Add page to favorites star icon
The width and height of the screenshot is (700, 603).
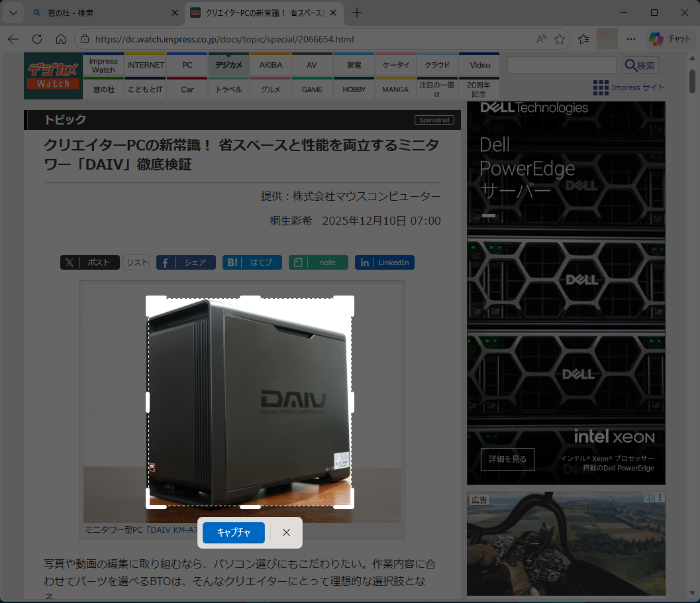560,39
